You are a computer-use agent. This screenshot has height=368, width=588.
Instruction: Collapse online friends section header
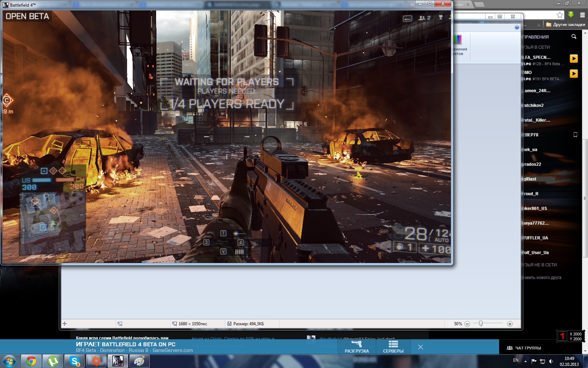[537, 47]
